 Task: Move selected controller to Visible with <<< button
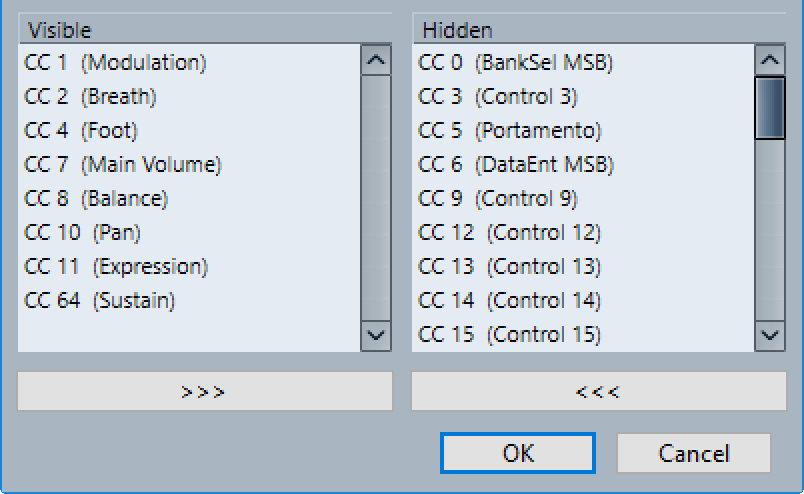[598, 391]
